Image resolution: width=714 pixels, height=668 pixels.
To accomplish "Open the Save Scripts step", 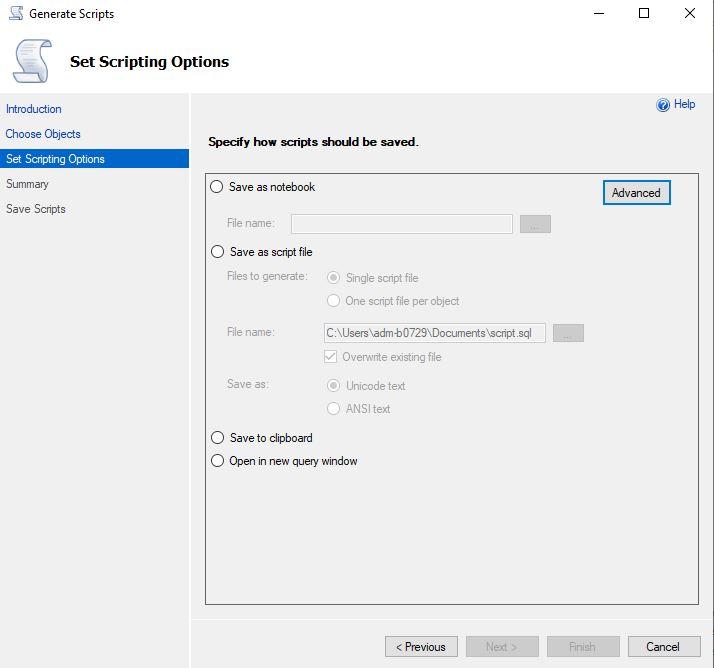I will [x=36, y=209].
